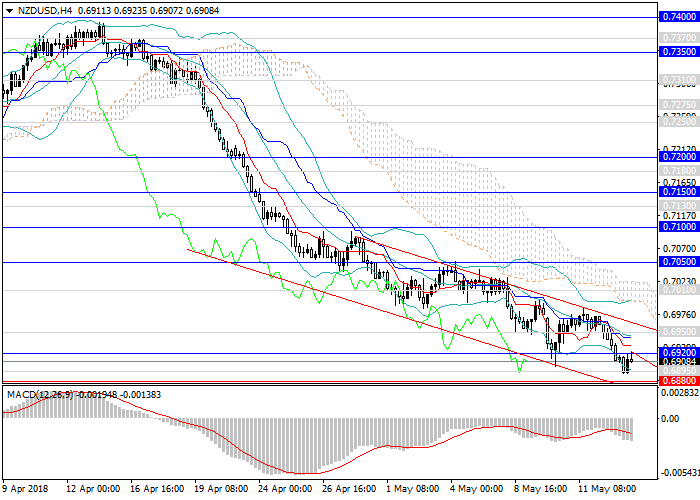Image resolution: width=700 pixels, height=500 pixels.
Task: Click the 8 May 16:00 time label
Action: (543, 490)
